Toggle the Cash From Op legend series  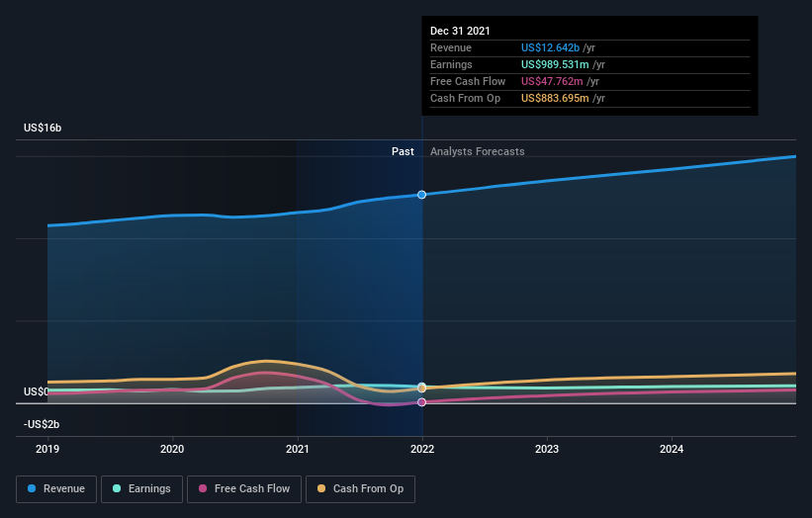[x=360, y=489]
